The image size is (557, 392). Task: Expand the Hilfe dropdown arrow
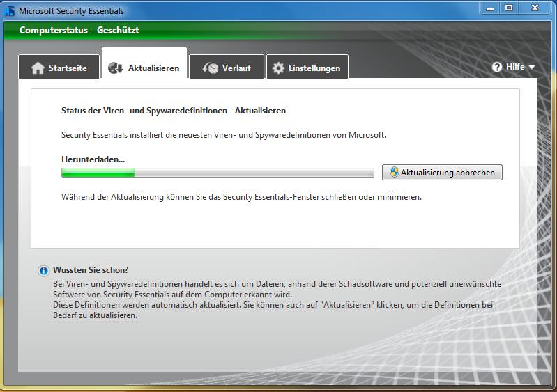click(531, 67)
